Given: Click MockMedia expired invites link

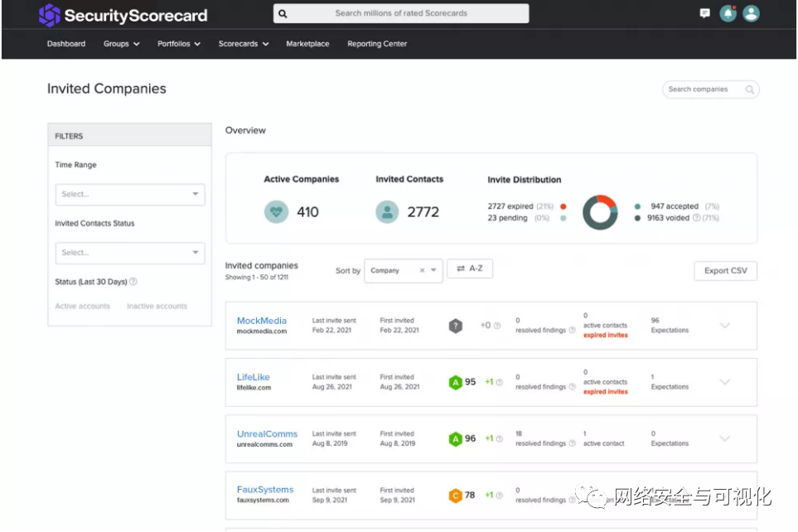Looking at the screenshot, I should pyautogui.click(x=606, y=336).
